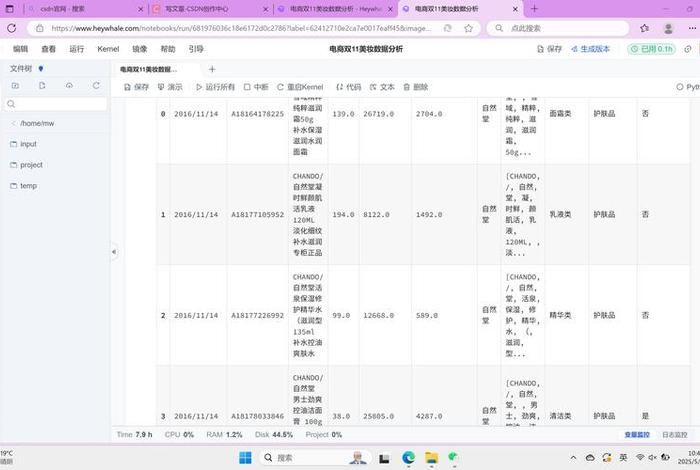This screenshot has width=700, height=470.
Task: Open the 运行 menu
Action: [x=76, y=49]
